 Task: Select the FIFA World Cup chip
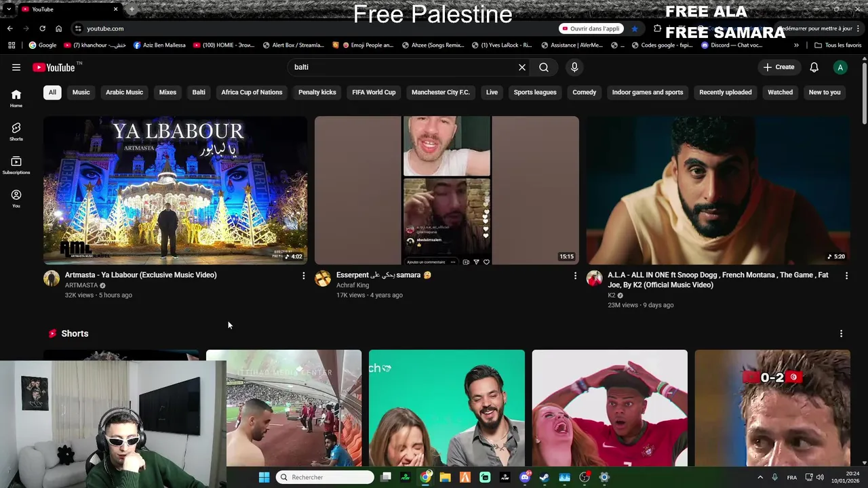pyautogui.click(x=374, y=92)
